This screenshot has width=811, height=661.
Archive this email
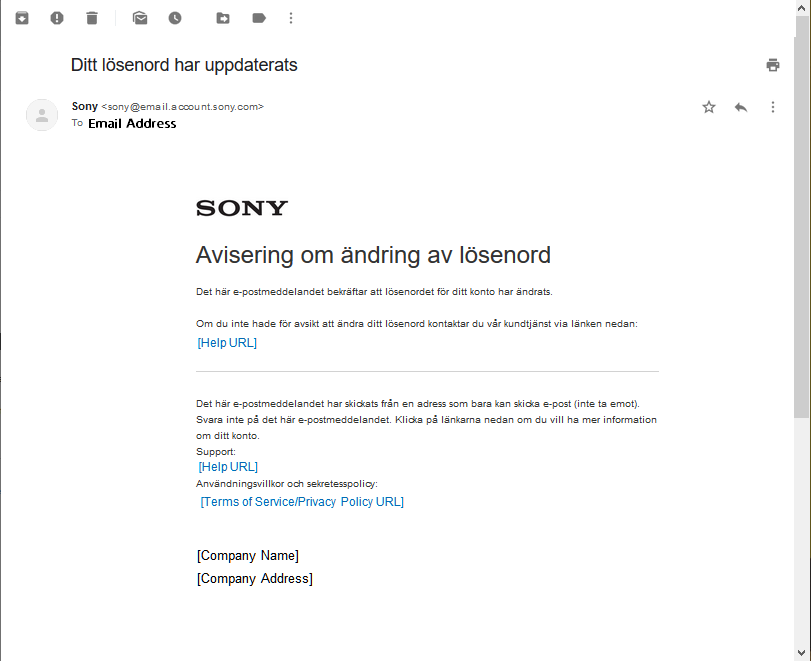pyautogui.click(x=22, y=18)
